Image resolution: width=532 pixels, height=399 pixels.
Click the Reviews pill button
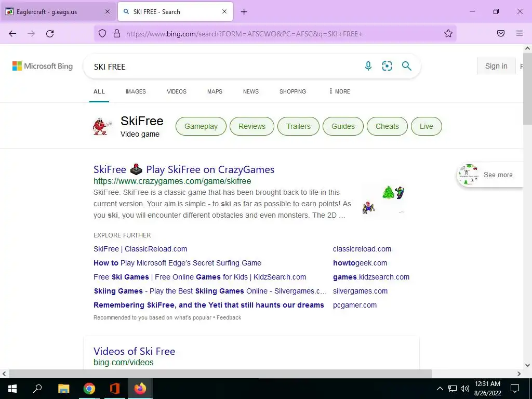point(252,126)
